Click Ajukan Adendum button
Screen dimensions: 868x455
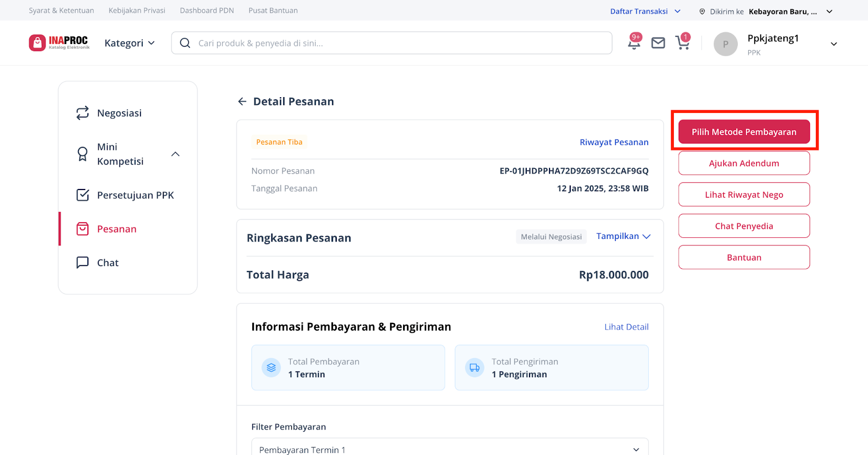(x=744, y=163)
